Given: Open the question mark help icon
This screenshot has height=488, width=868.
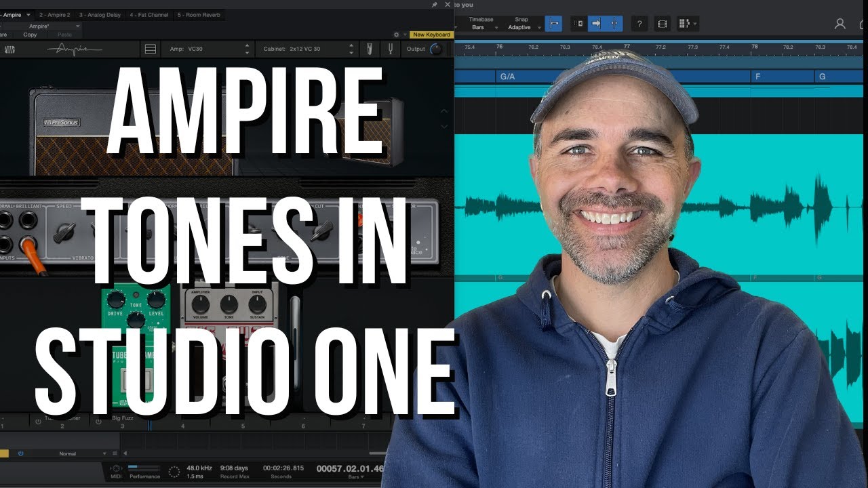Looking at the screenshot, I should (x=639, y=24).
